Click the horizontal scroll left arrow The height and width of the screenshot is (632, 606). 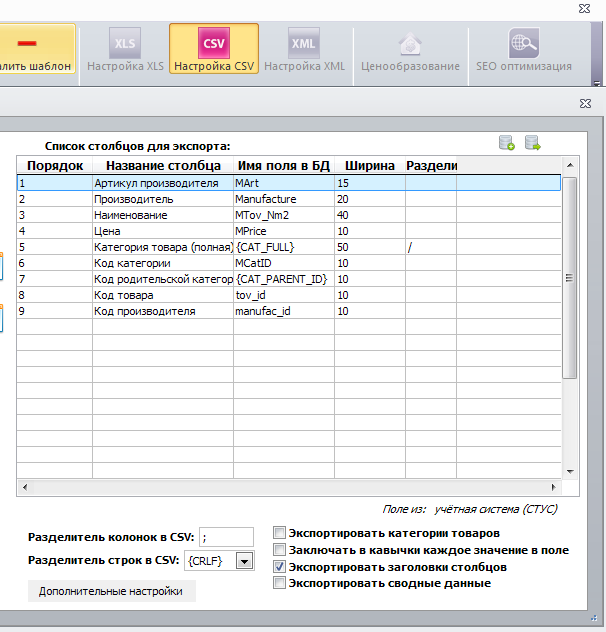click(x=25, y=487)
